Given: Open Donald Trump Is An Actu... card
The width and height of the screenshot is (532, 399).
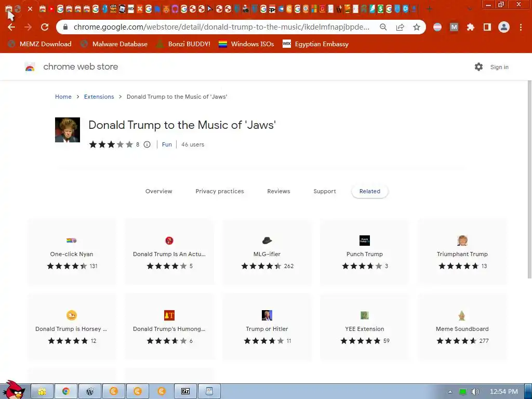Looking at the screenshot, I should point(169,252).
